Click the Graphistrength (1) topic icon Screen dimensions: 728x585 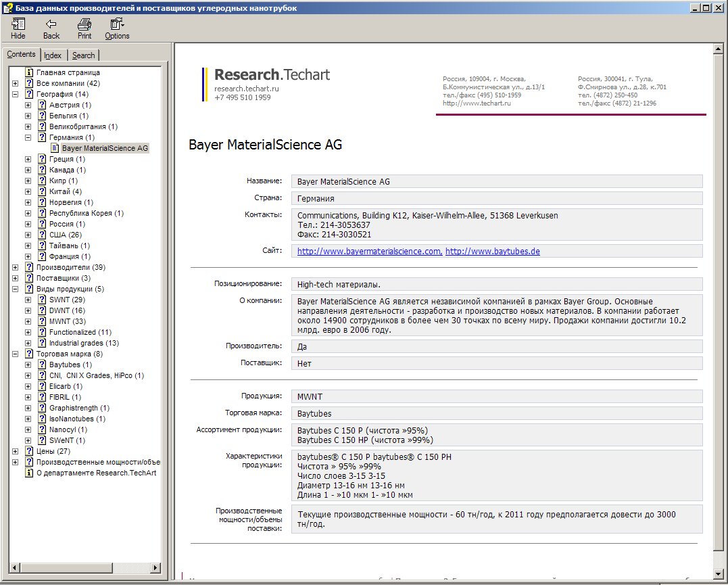[x=43, y=408]
